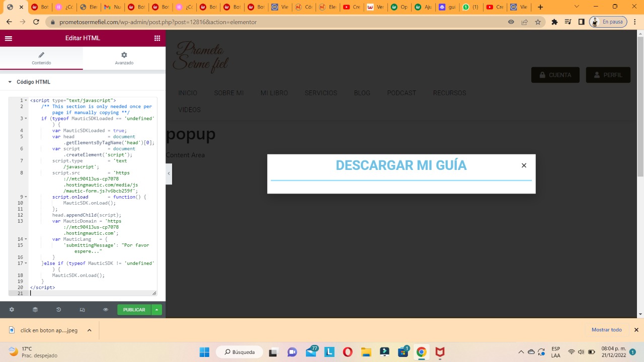Viewport: 644px width, 362px height.
Task: Open the Navigator layers icon
Action: pyautogui.click(x=35, y=310)
